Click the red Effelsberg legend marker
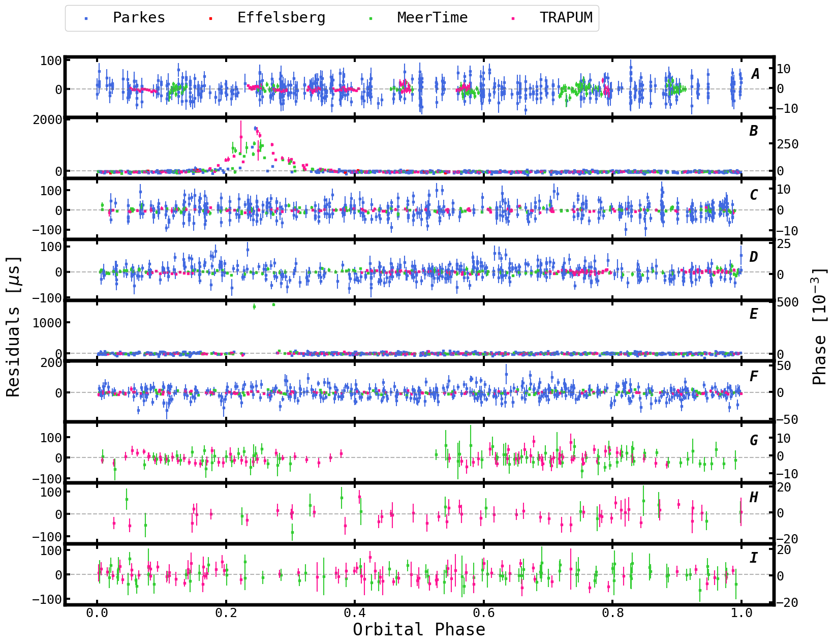 tap(210, 18)
